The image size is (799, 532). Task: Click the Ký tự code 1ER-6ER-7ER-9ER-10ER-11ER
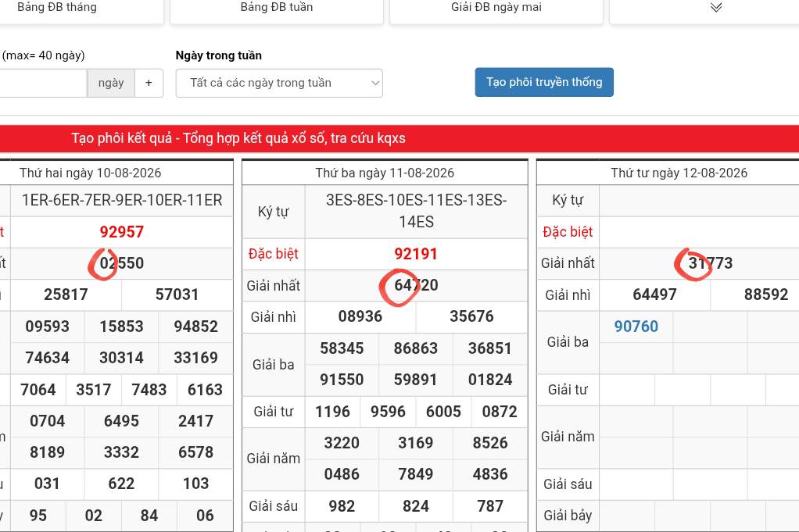click(x=122, y=201)
